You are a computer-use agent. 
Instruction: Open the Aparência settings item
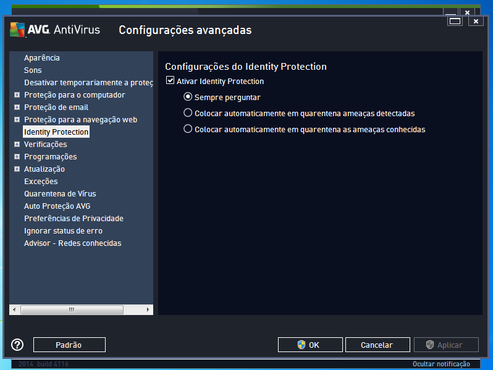pyautogui.click(x=42, y=58)
